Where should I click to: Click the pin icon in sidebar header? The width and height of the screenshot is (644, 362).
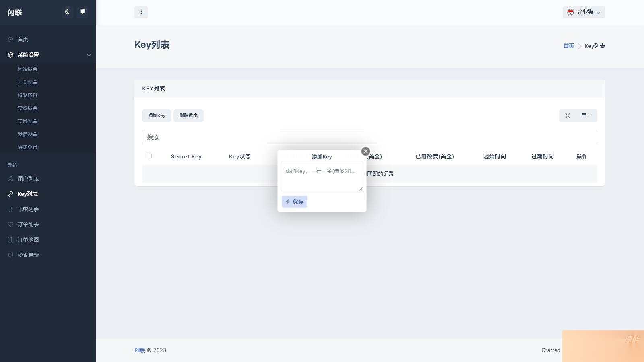point(82,12)
